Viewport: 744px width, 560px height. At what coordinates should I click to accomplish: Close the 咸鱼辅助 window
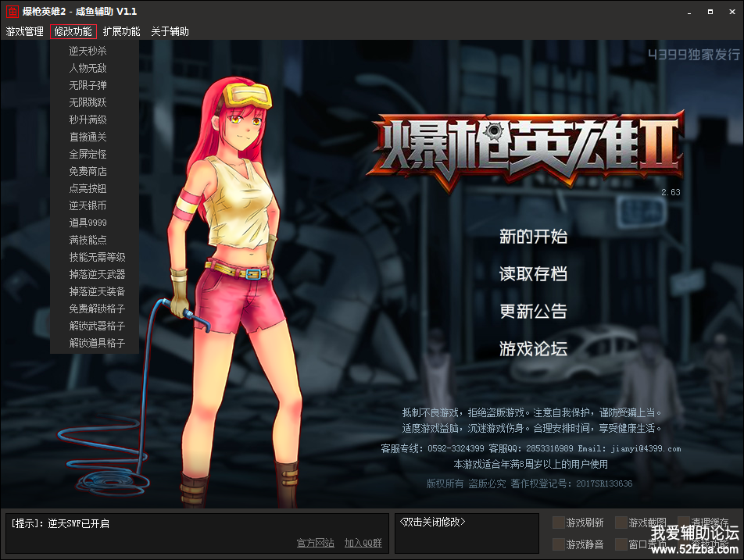732,12
